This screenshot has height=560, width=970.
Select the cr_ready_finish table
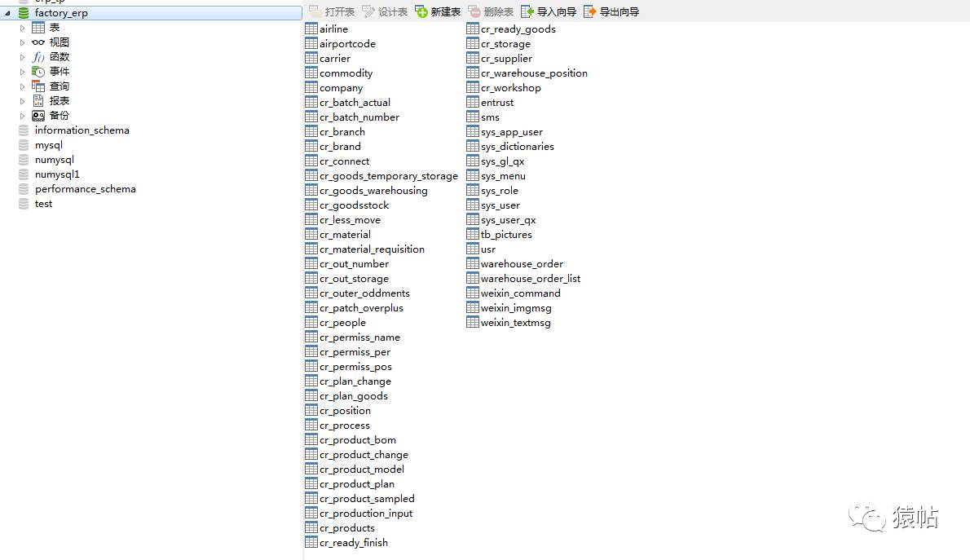353,543
